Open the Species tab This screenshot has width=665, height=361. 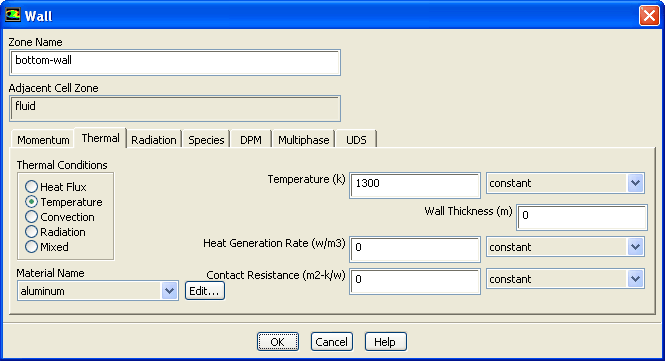pos(206,140)
